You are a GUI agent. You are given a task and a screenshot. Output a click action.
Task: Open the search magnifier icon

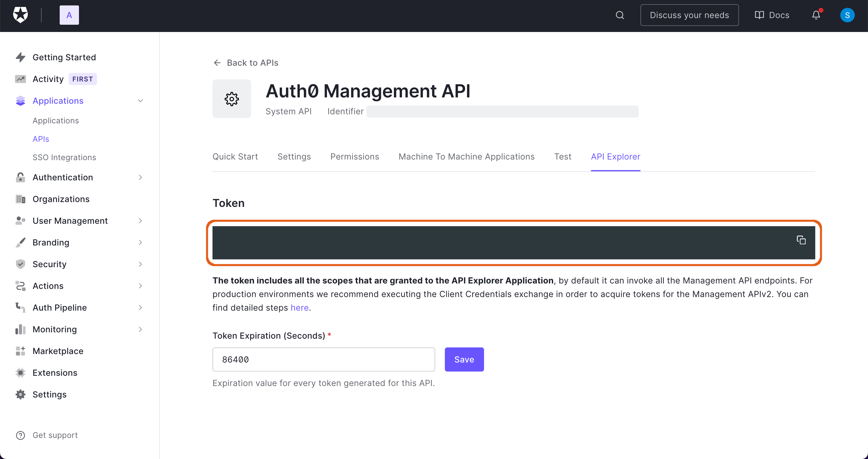click(x=620, y=15)
